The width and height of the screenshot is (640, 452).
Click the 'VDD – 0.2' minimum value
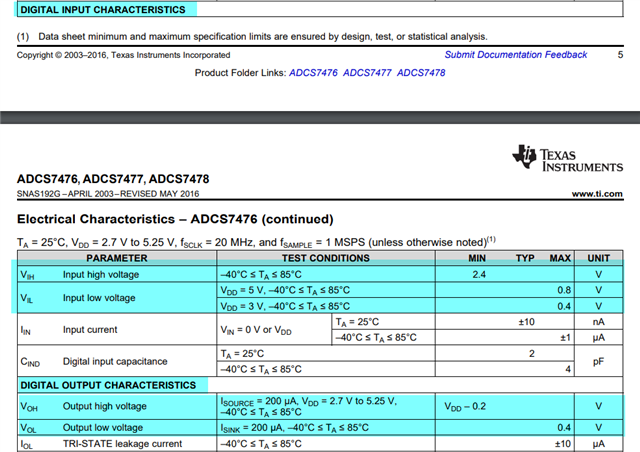(465, 407)
